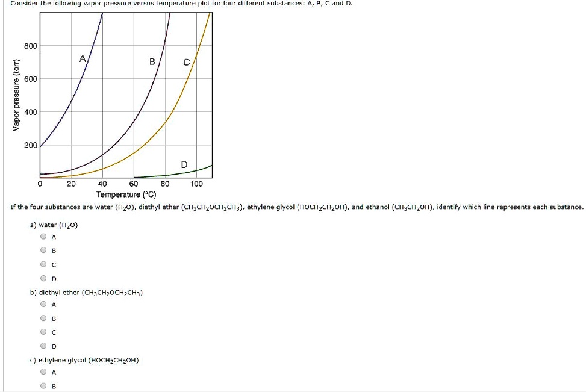
Task: Click the diethyl ether question heading
Action: click(x=86, y=292)
